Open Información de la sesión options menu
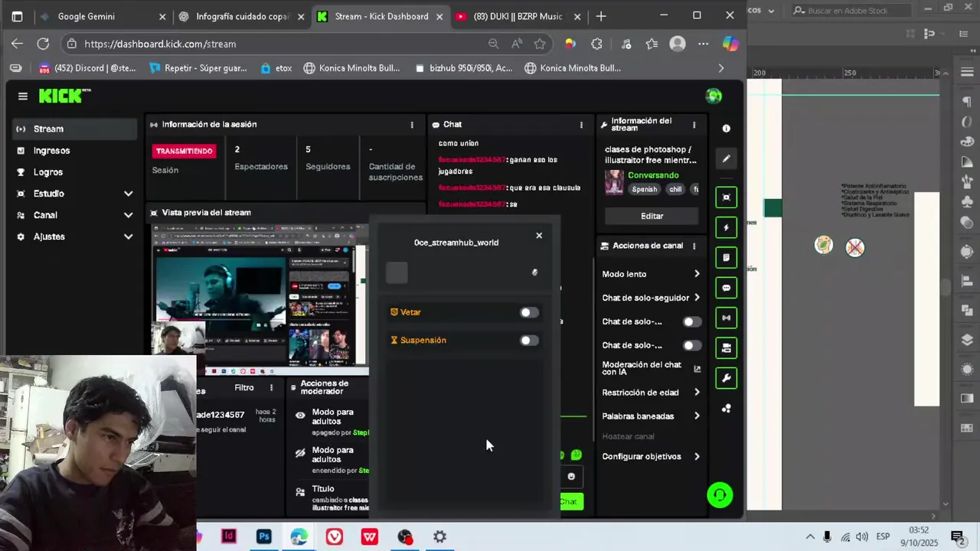 point(412,125)
